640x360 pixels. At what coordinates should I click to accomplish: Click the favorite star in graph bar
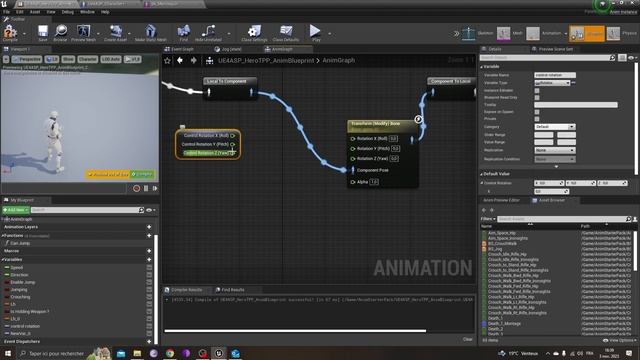coord(167,60)
